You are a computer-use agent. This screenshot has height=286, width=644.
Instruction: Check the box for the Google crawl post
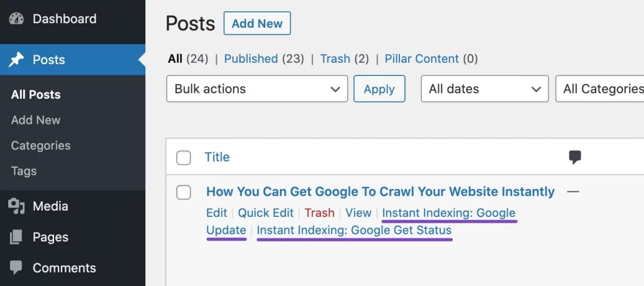pos(184,192)
